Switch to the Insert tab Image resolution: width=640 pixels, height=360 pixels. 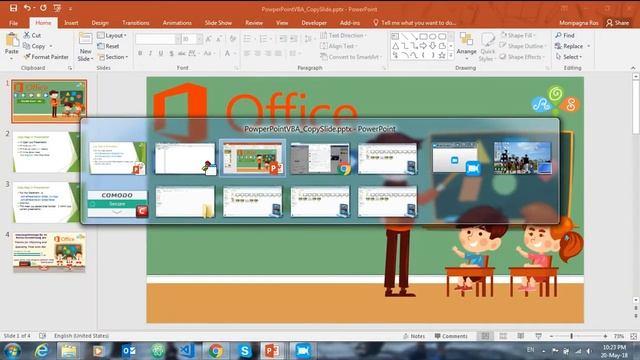71,23
